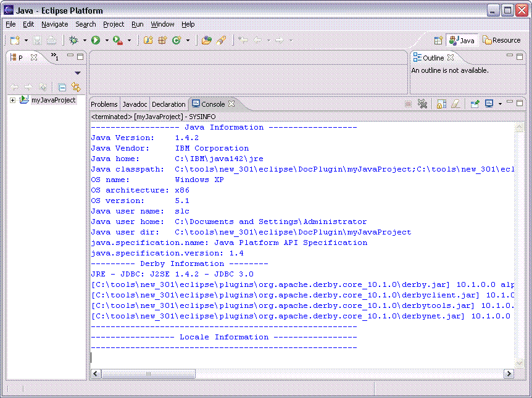Open the Project menu

pyautogui.click(x=114, y=24)
